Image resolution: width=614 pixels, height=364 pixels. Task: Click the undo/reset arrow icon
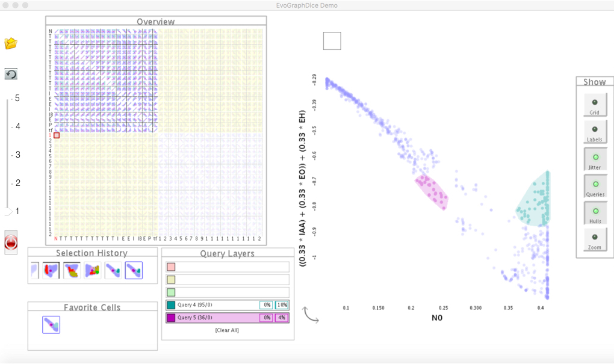[x=11, y=73]
